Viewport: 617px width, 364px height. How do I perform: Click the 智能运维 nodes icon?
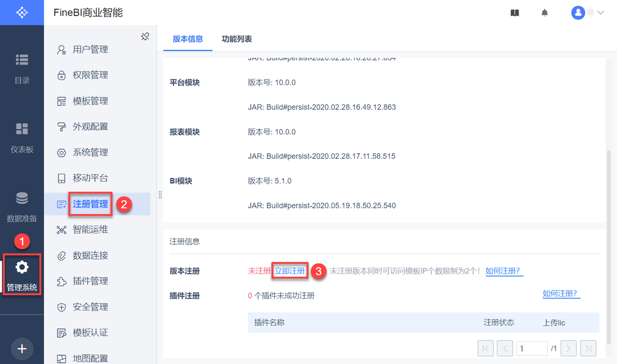point(61,230)
